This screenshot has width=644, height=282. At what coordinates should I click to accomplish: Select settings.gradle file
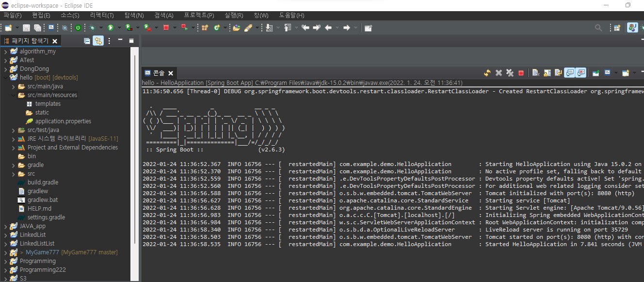coord(46,217)
